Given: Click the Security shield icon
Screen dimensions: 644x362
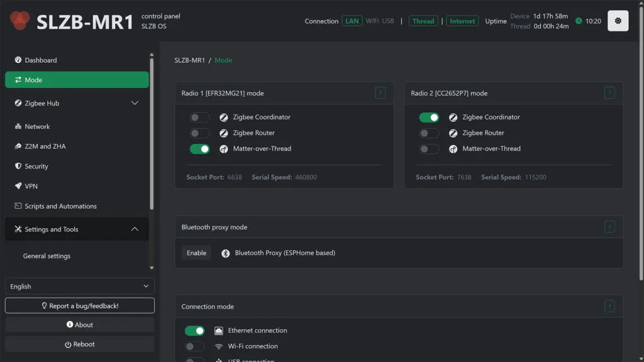Looking at the screenshot, I should click(x=18, y=166).
